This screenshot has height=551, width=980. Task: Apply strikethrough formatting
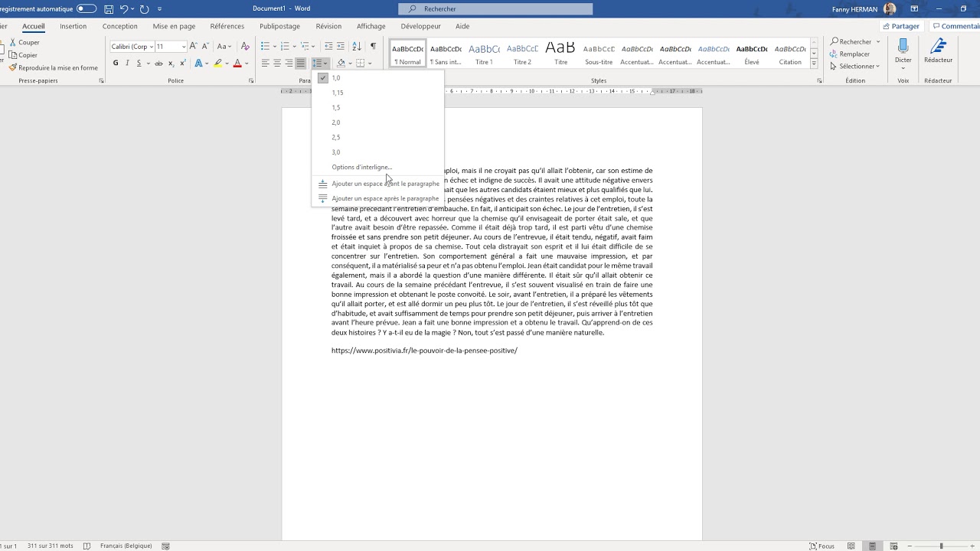(x=158, y=64)
